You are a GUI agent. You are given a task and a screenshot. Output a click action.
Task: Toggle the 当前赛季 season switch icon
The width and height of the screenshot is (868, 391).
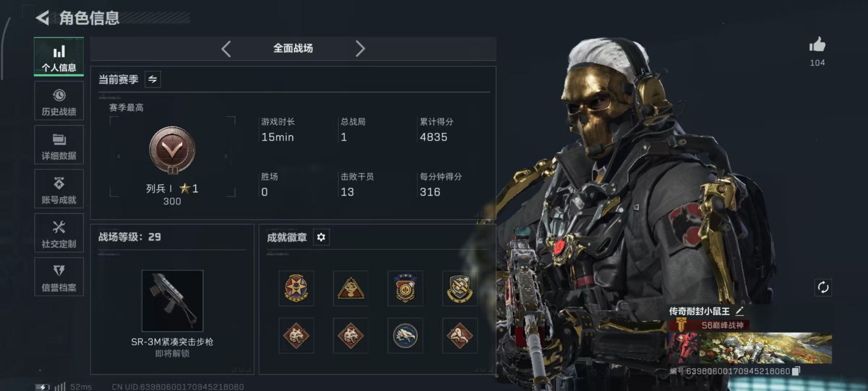153,79
